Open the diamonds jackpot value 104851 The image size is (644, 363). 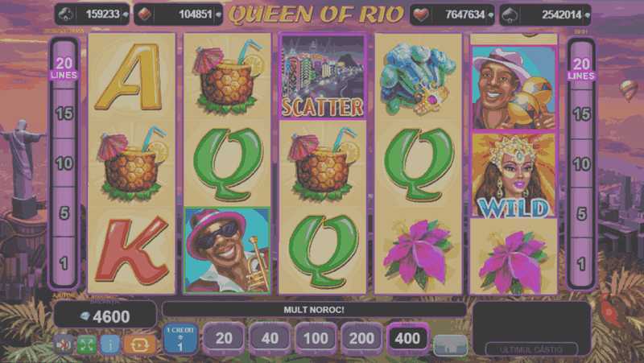(178, 14)
